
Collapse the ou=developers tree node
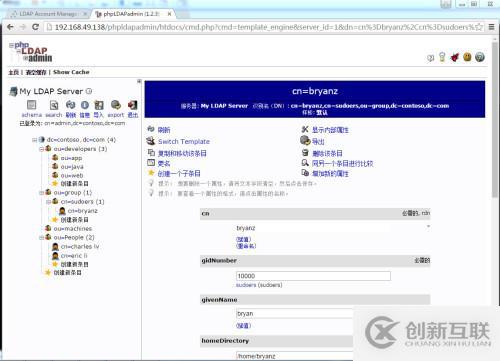[x=41, y=149]
